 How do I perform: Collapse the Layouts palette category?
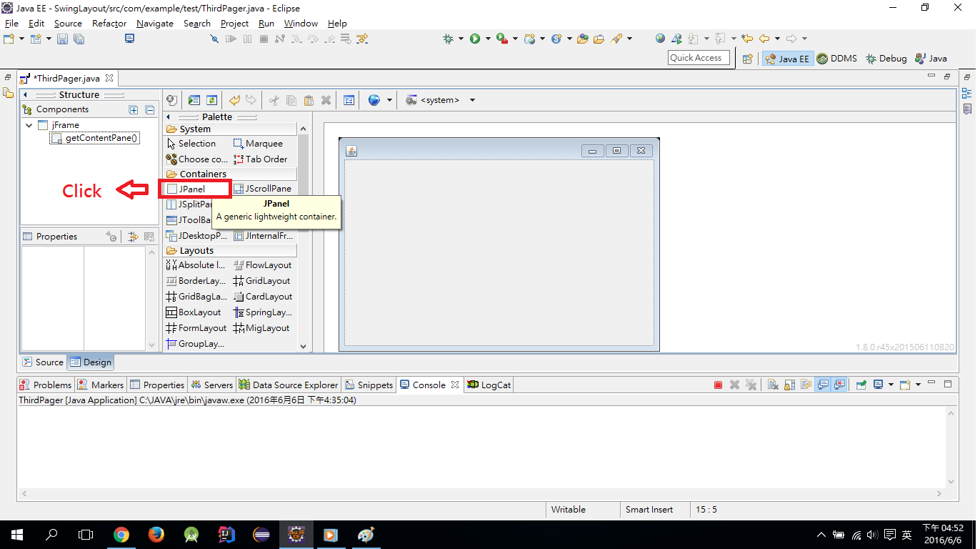(230, 251)
